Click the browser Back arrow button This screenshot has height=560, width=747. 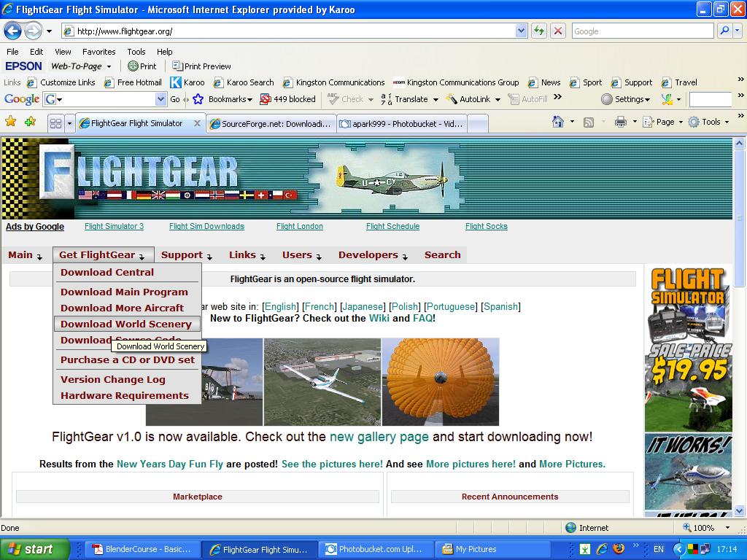(x=13, y=31)
